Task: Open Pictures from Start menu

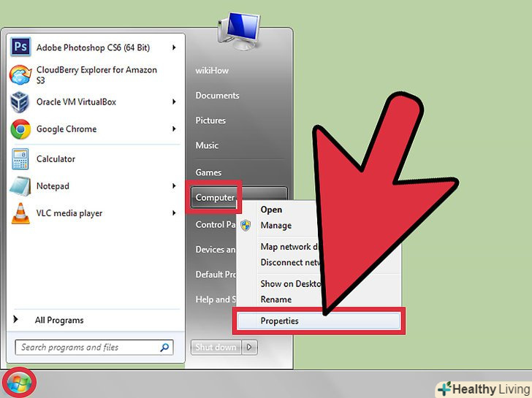Action: click(210, 120)
